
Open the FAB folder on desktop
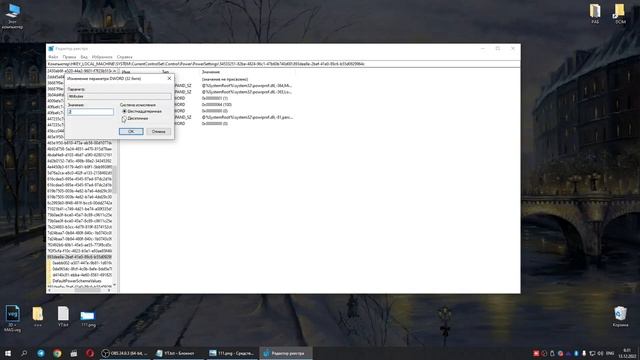point(595,14)
